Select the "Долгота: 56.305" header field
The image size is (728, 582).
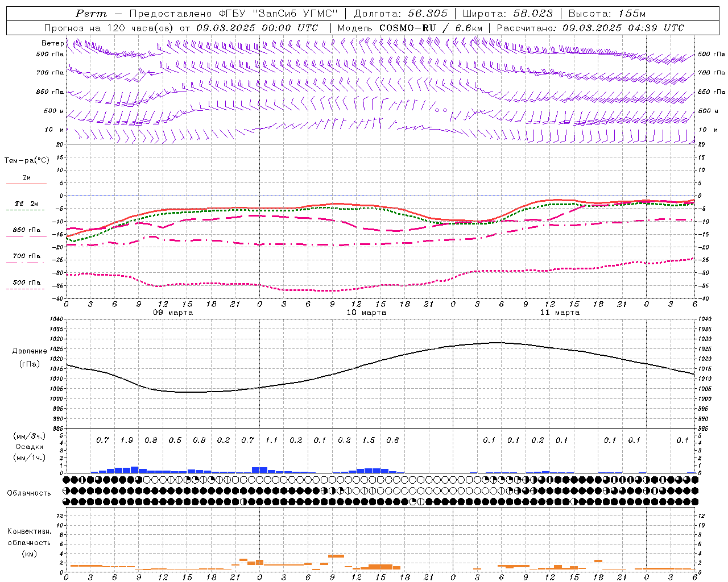401,14
